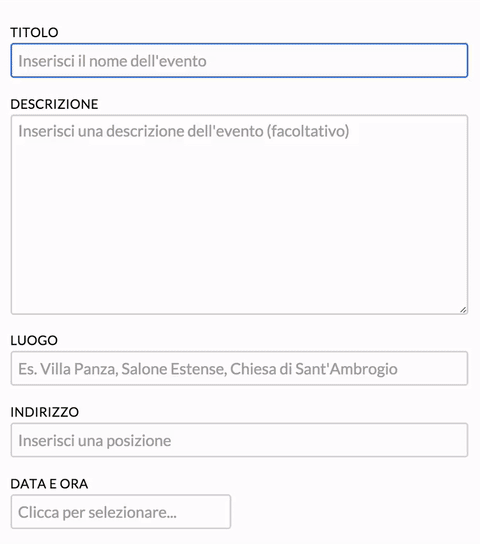Click the DATA E ORA label
The image size is (480, 544).
pos(49,484)
